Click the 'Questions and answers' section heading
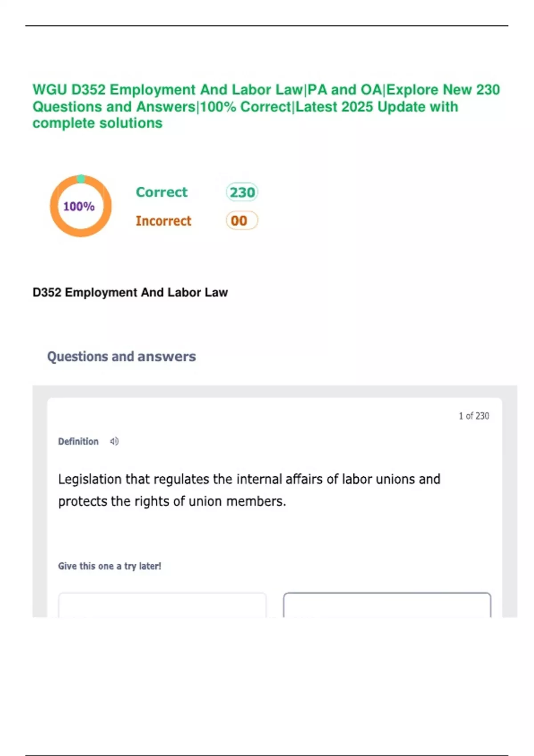 [x=121, y=357]
